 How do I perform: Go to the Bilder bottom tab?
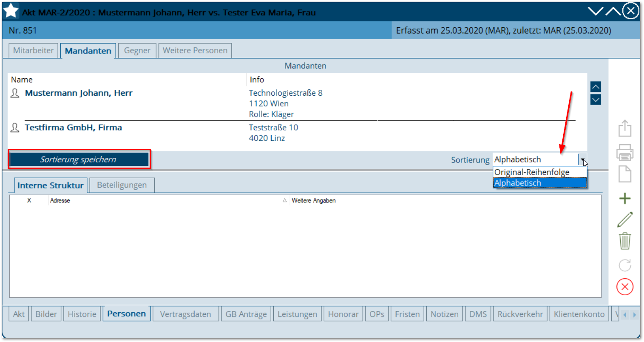[x=46, y=314]
